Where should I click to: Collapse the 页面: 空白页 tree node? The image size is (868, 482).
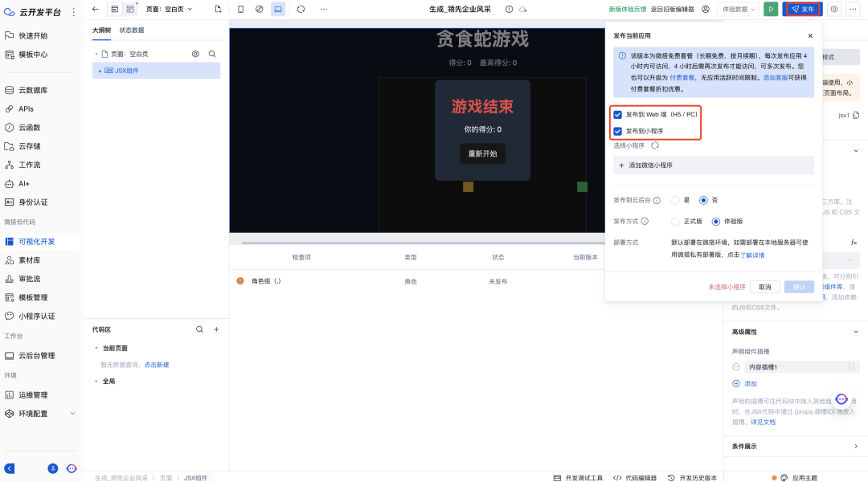point(96,55)
